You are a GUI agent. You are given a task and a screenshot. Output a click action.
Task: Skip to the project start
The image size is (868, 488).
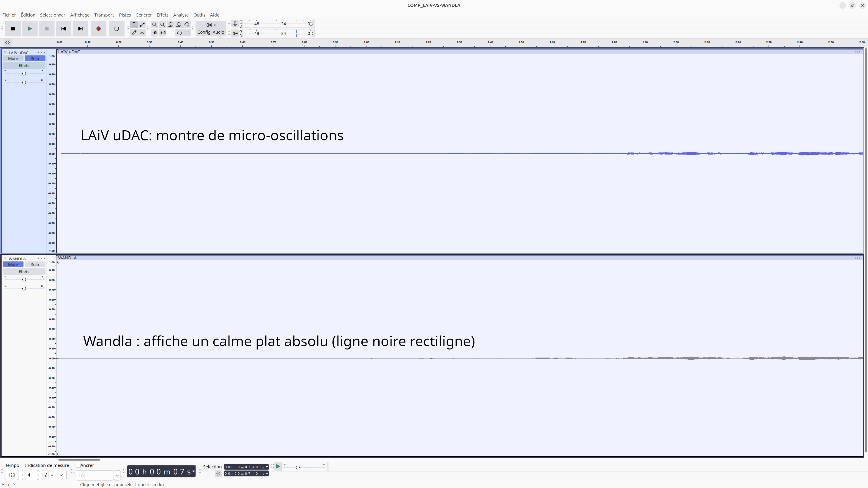click(x=63, y=29)
